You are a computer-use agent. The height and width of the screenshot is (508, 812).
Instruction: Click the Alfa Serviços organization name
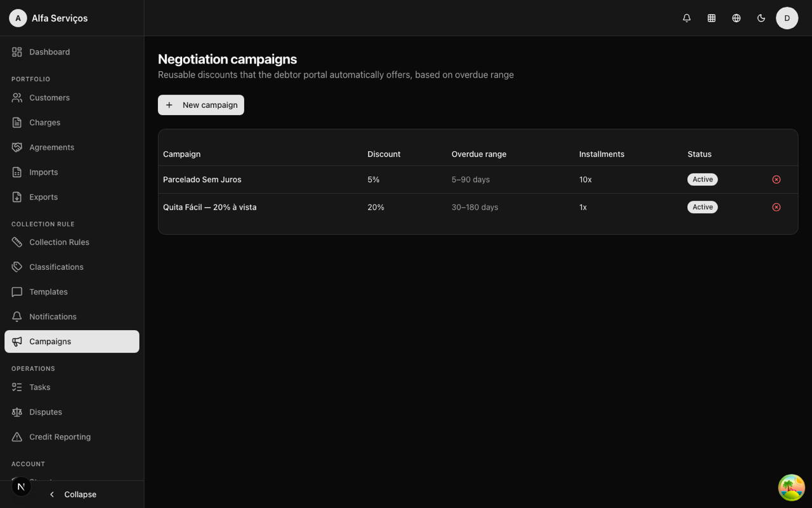point(60,18)
